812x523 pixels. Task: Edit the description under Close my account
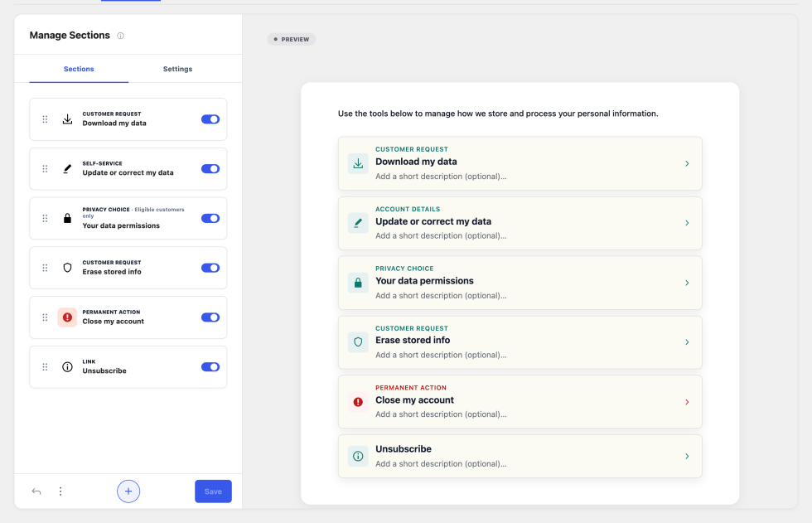tap(441, 414)
